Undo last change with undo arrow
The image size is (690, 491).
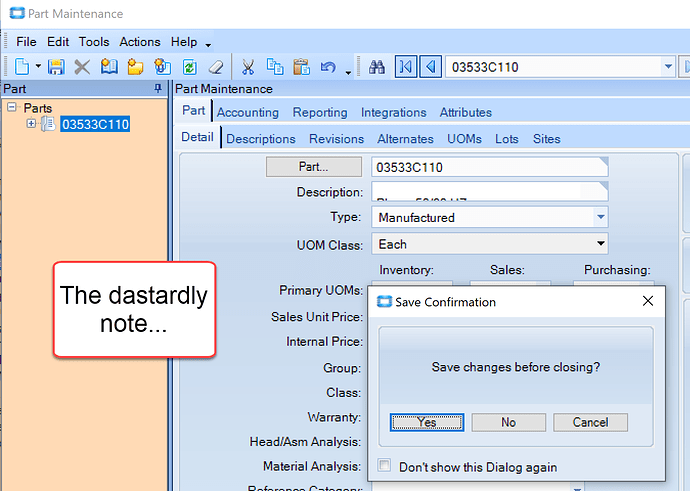coord(328,67)
